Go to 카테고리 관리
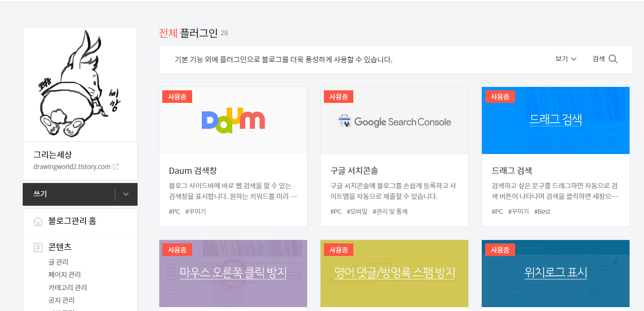Viewport: 644px width, 311px height. tap(68, 287)
